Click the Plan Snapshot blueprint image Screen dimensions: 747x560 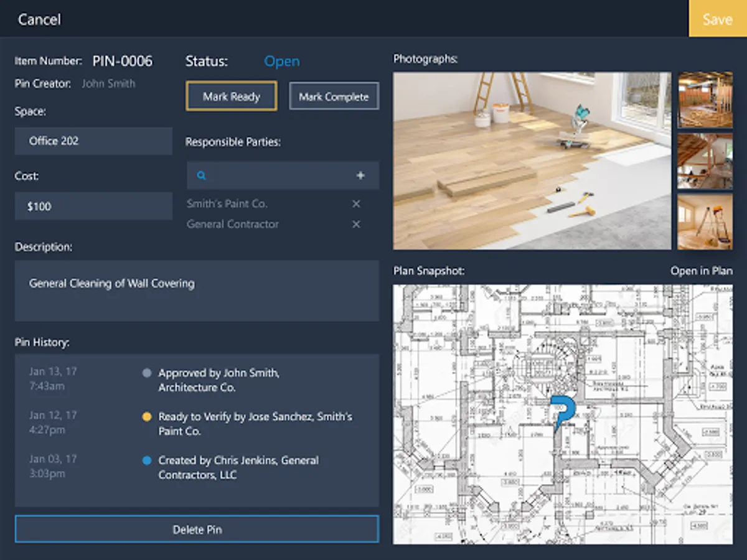tap(563, 414)
